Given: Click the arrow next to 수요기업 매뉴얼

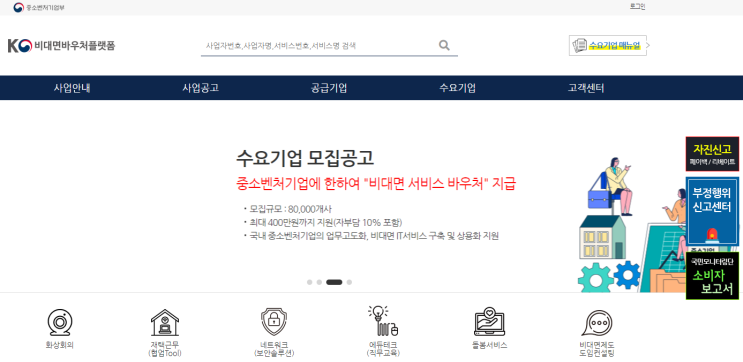Looking at the screenshot, I should (x=648, y=45).
